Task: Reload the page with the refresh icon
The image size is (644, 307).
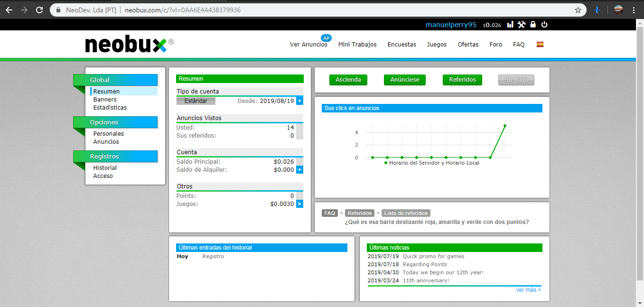Action: (39, 9)
